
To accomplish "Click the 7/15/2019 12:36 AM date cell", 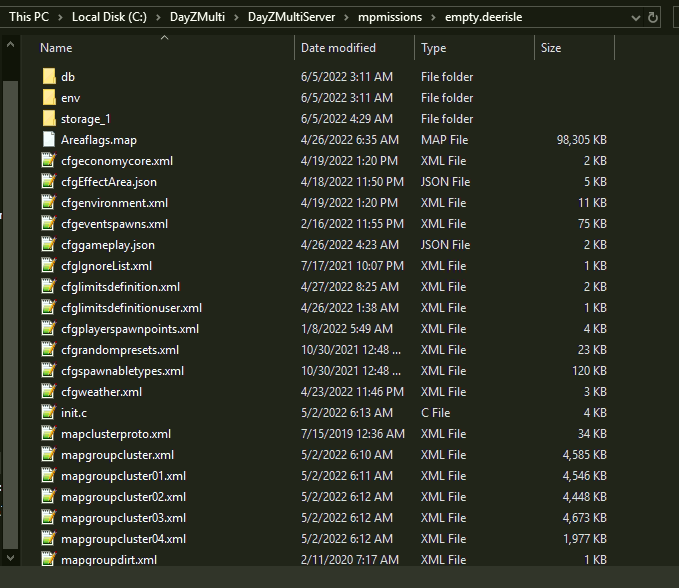I will tap(352, 434).
